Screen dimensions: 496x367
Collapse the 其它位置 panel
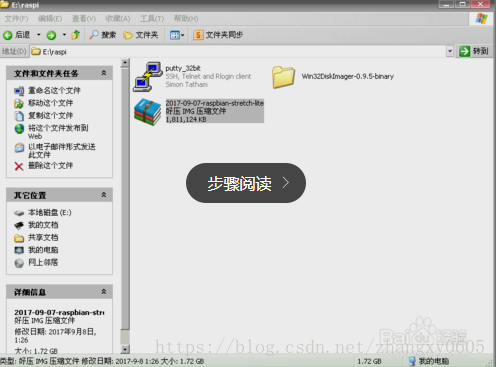point(104,195)
